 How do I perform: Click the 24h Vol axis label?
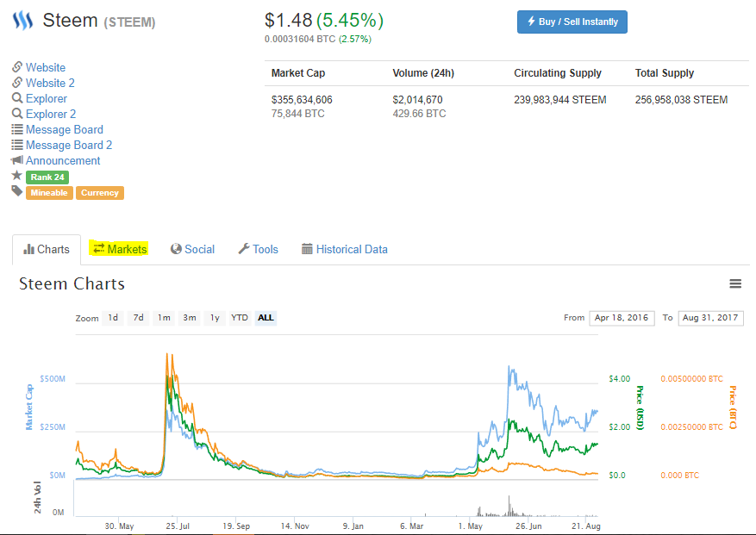38,497
